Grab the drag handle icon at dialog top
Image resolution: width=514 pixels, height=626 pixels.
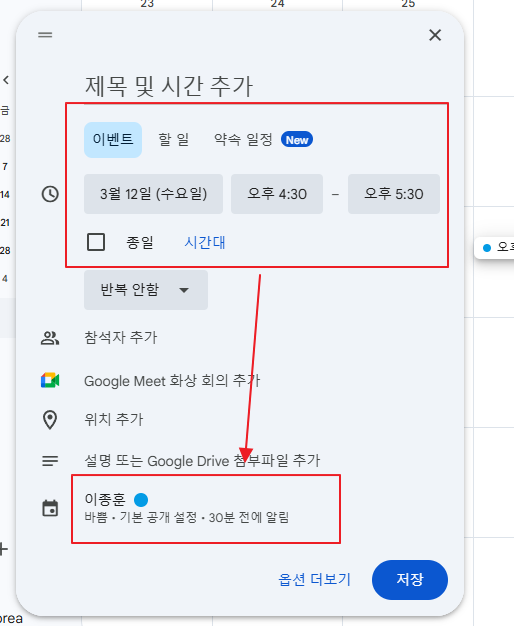(45, 35)
